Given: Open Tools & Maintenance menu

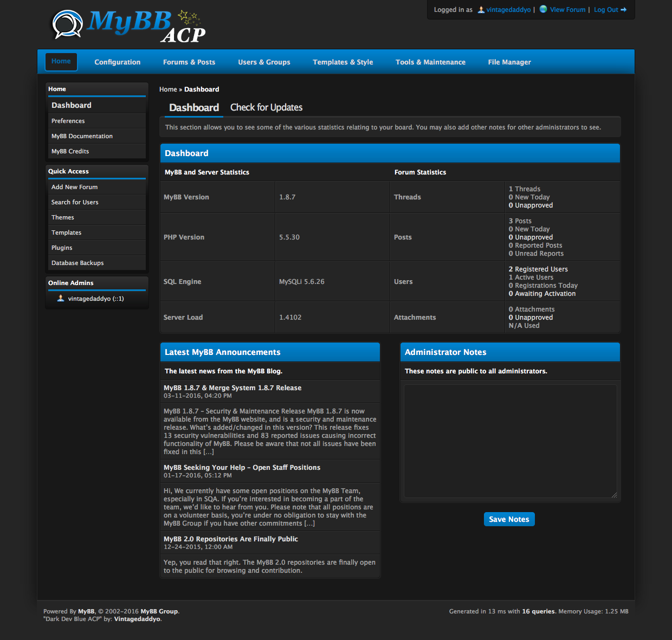Looking at the screenshot, I should point(430,62).
